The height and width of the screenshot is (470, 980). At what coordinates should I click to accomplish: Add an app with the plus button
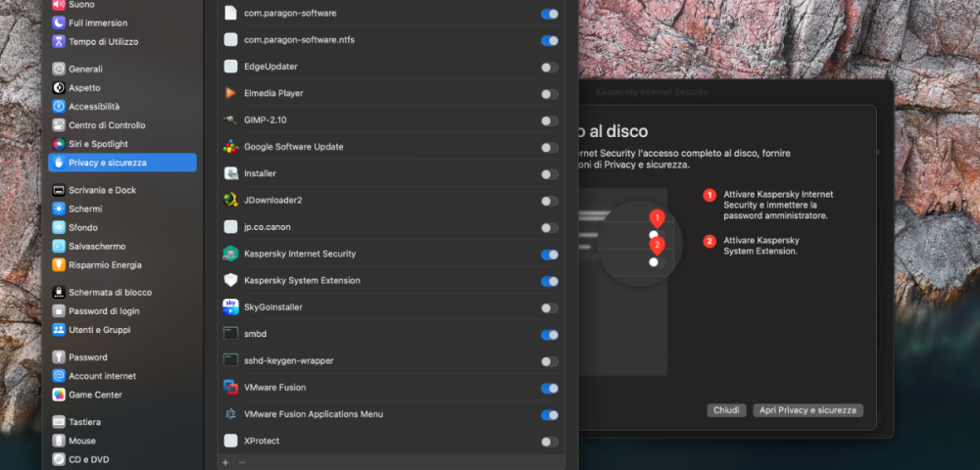(x=225, y=462)
